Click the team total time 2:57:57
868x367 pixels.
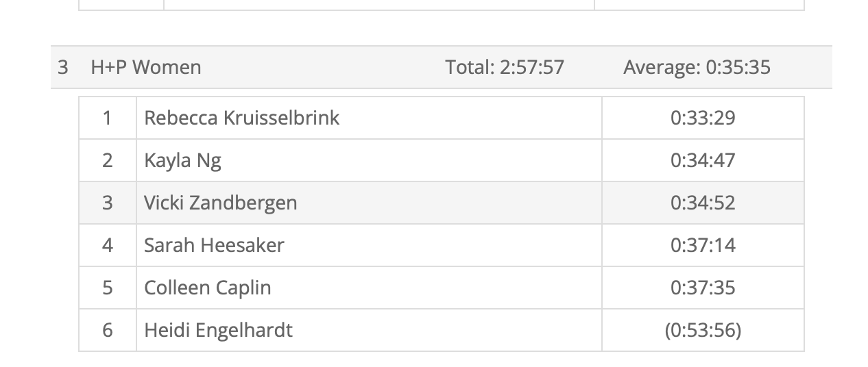pyautogui.click(x=505, y=67)
